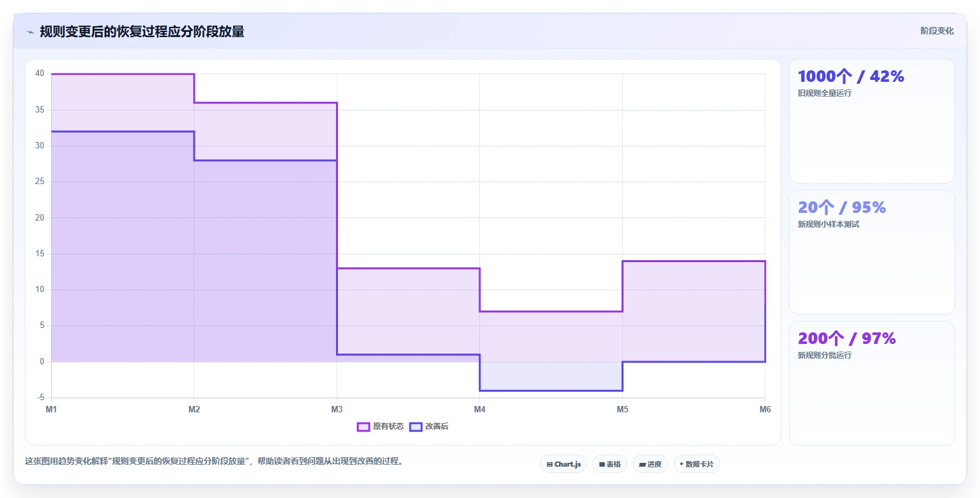Click y-axis value 35

click(40, 110)
